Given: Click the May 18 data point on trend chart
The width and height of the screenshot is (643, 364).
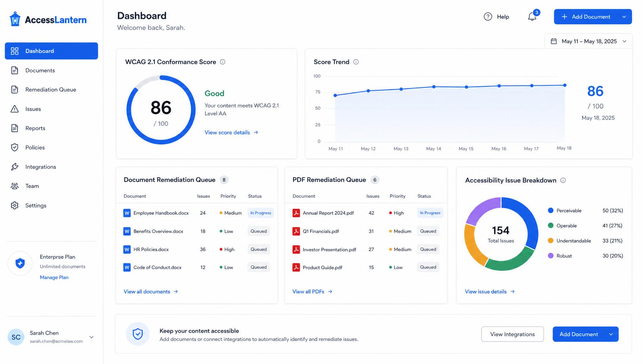Looking at the screenshot, I should [x=565, y=85].
